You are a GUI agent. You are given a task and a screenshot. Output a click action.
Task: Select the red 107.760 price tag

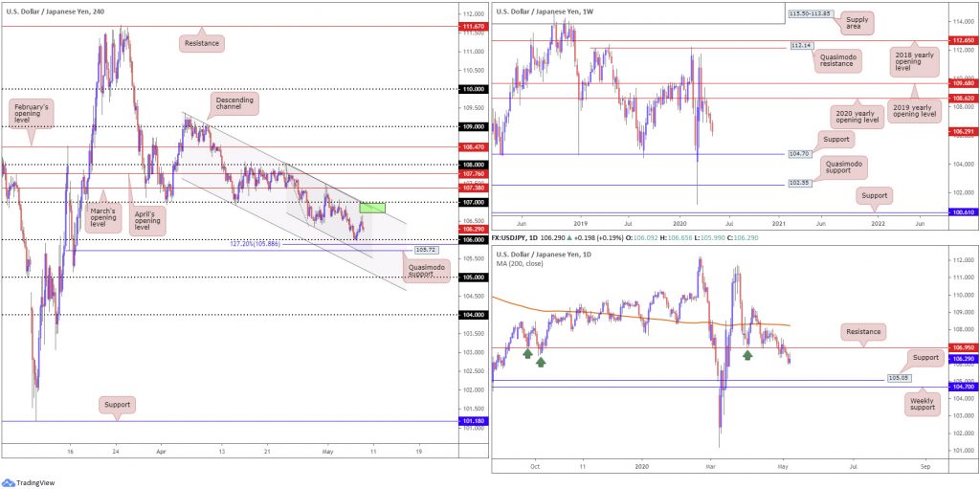pyautogui.click(x=472, y=173)
